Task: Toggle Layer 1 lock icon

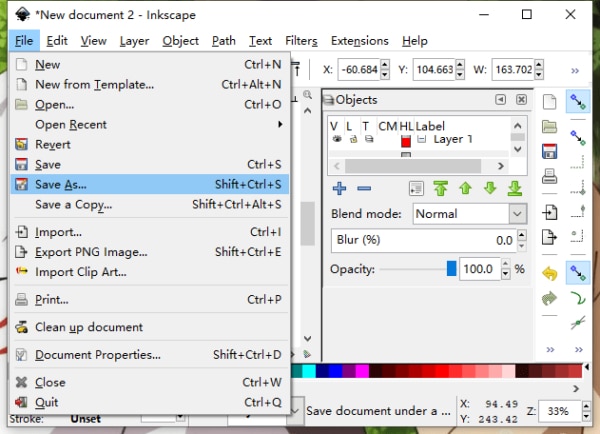Action: pos(353,139)
